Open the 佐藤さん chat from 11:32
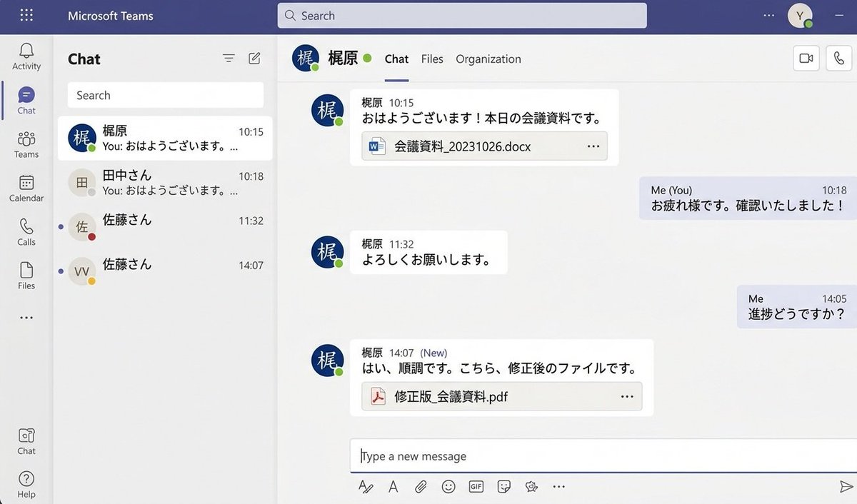 tap(165, 226)
